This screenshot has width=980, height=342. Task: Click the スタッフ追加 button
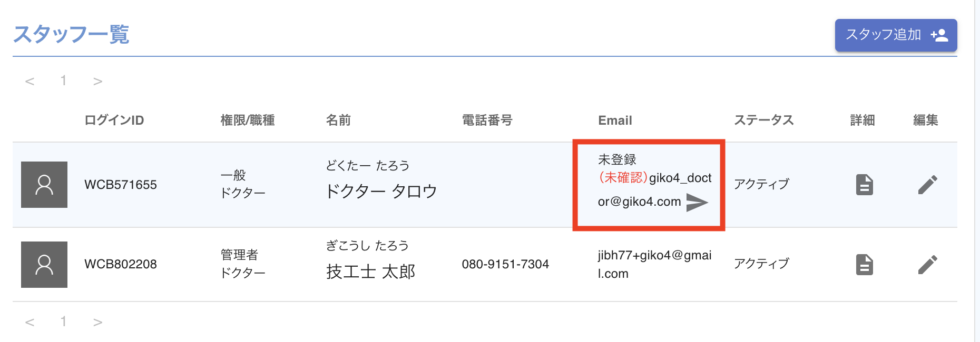click(895, 35)
